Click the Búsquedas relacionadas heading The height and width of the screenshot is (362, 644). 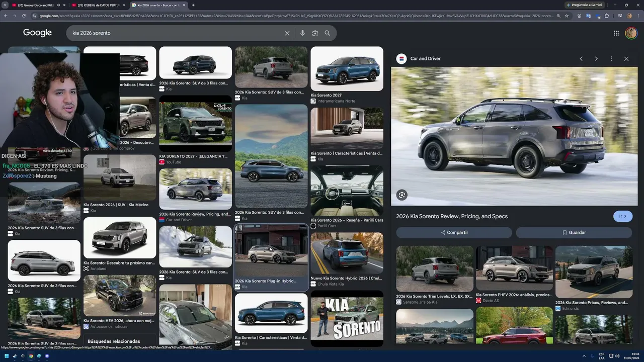tap(114, 341)
